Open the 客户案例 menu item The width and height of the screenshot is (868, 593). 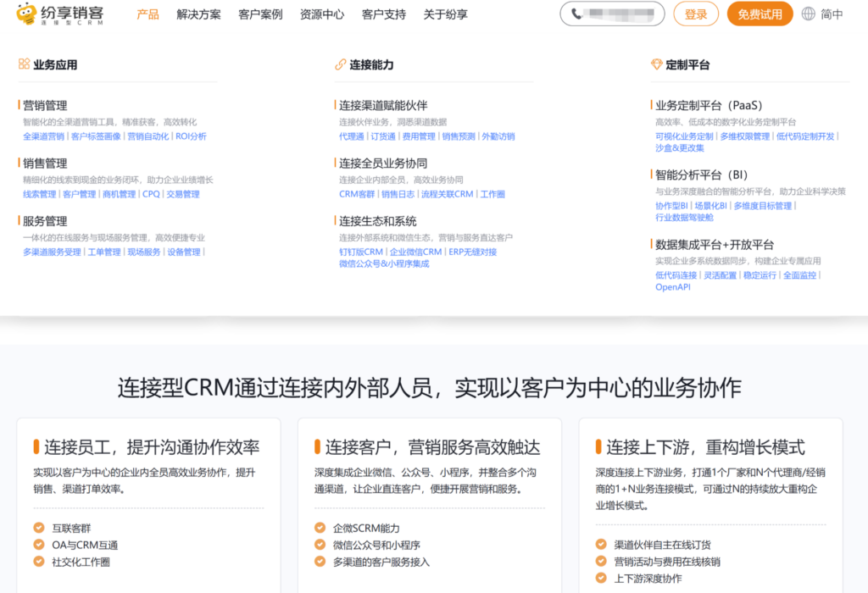(x=259, y=14)
